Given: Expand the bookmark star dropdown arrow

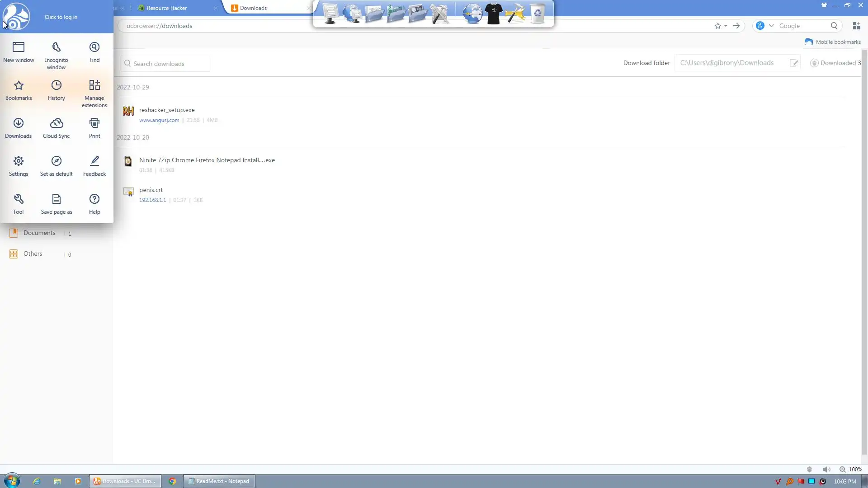Looking at the screenshot, I should coord(726,26).
